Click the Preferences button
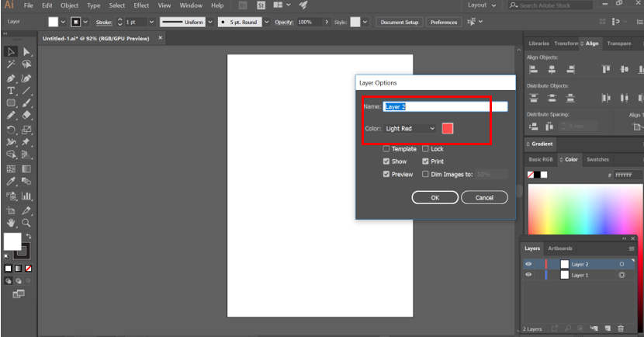This screenshot has height=337, width=644. [444, 23]
